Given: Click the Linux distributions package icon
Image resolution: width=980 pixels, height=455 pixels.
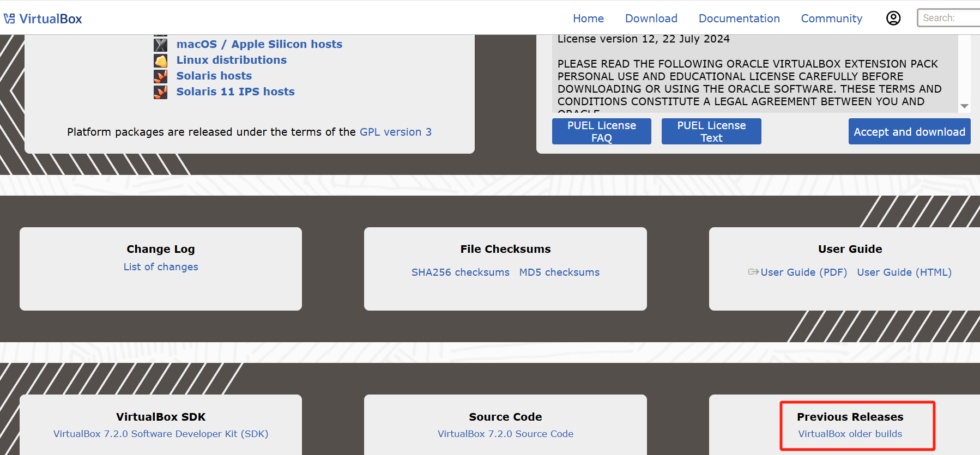Looking at the screenshot, I should coord(160,60).
